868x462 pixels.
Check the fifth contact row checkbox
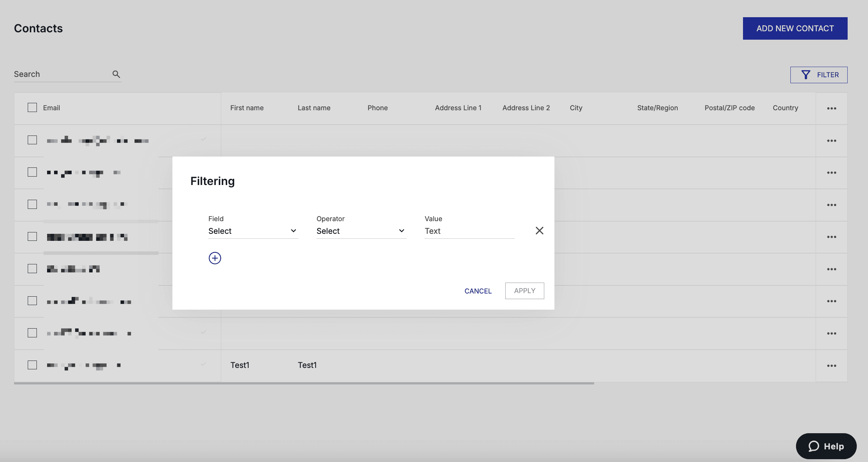click(x=32, y=269)
